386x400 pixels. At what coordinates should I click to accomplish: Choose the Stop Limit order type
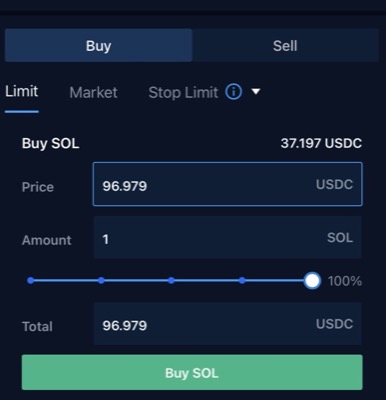pos(183,92)
